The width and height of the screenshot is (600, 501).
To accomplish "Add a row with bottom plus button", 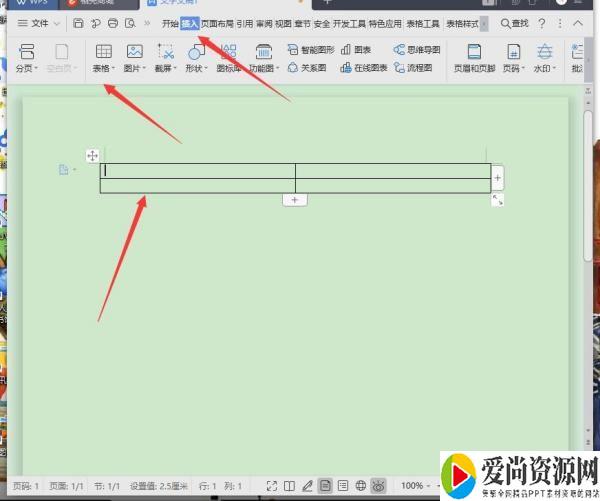I will coord(295,200).
